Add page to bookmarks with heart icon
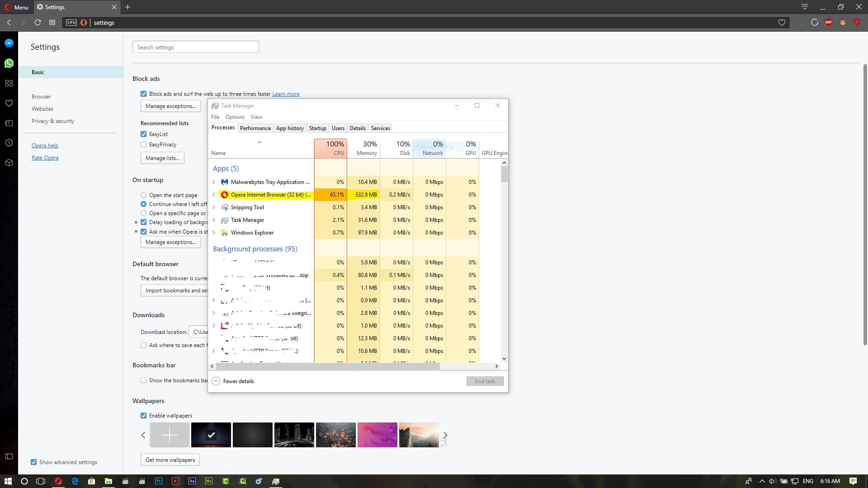Screen dimensions: 868x488 pyautogui.click(x=782, y=23)
